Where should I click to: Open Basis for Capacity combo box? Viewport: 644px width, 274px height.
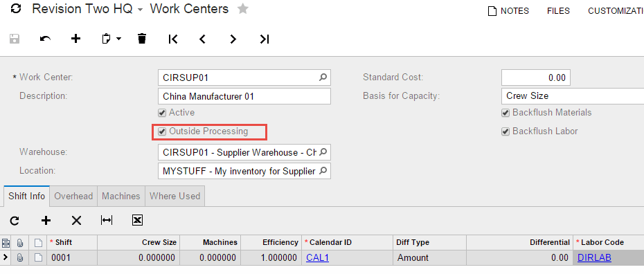point(573,96)
